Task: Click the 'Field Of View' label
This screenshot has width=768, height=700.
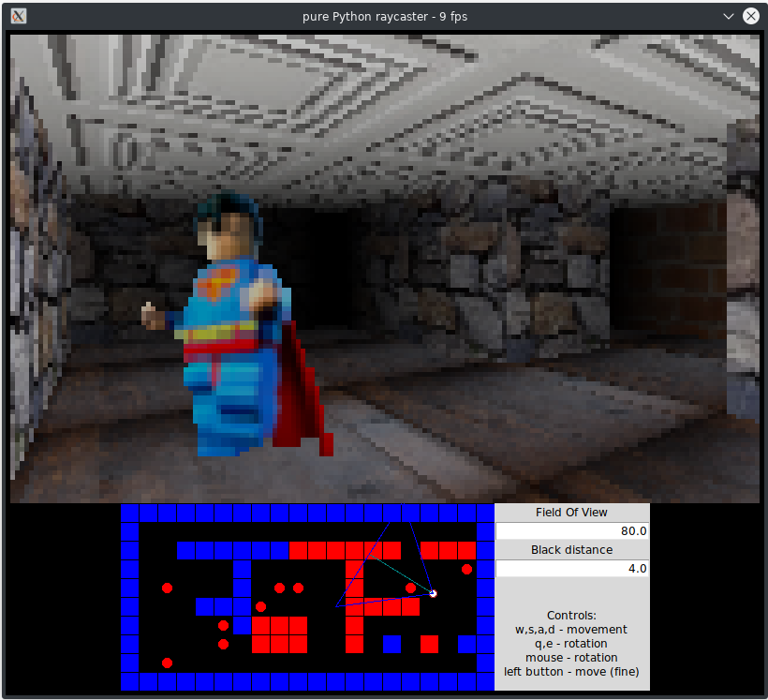Action: [571, 513]
